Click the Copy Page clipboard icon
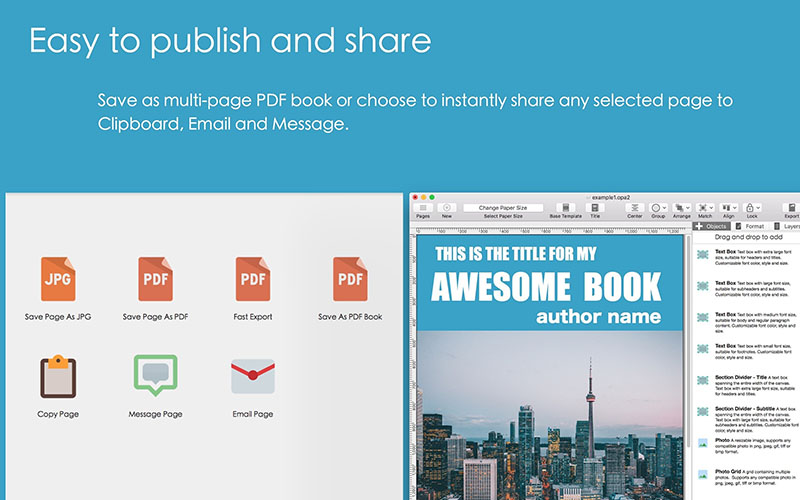The width and height of the screenshot is (800, 500). pos(58,377)
